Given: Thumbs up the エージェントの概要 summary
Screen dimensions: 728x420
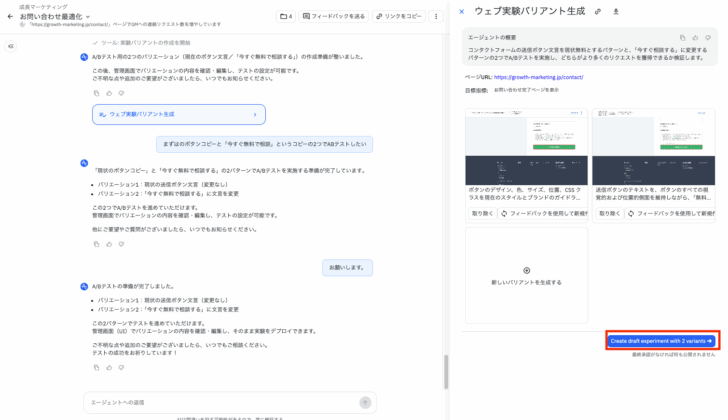Looking at the screenshot, I should coord(696,37).
